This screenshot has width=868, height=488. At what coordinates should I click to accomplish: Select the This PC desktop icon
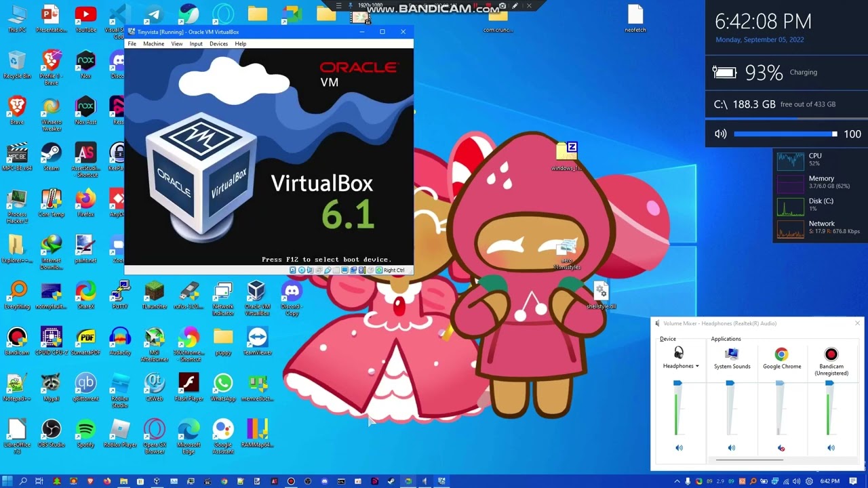tap(17, 18)
